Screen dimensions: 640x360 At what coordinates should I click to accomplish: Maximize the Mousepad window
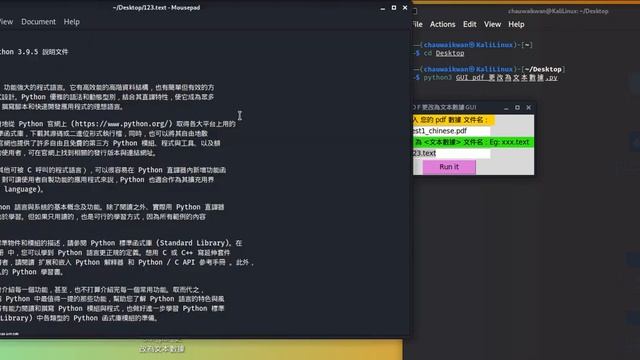coord(394,8)
